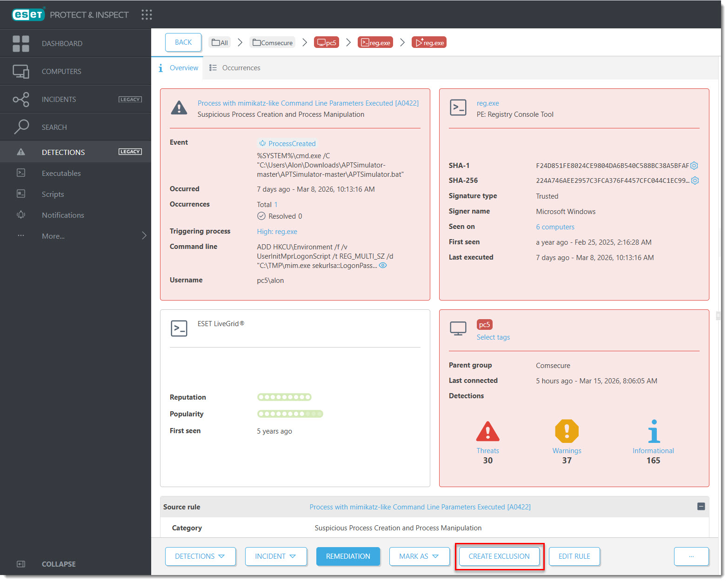Select the first reg.exe breadcrumb item

375,42
